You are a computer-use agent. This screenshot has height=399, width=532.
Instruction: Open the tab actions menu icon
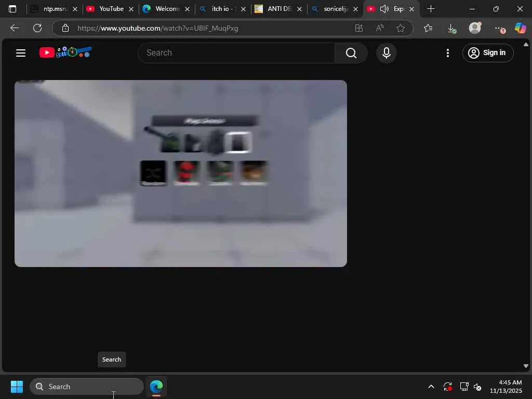[12, 9]
